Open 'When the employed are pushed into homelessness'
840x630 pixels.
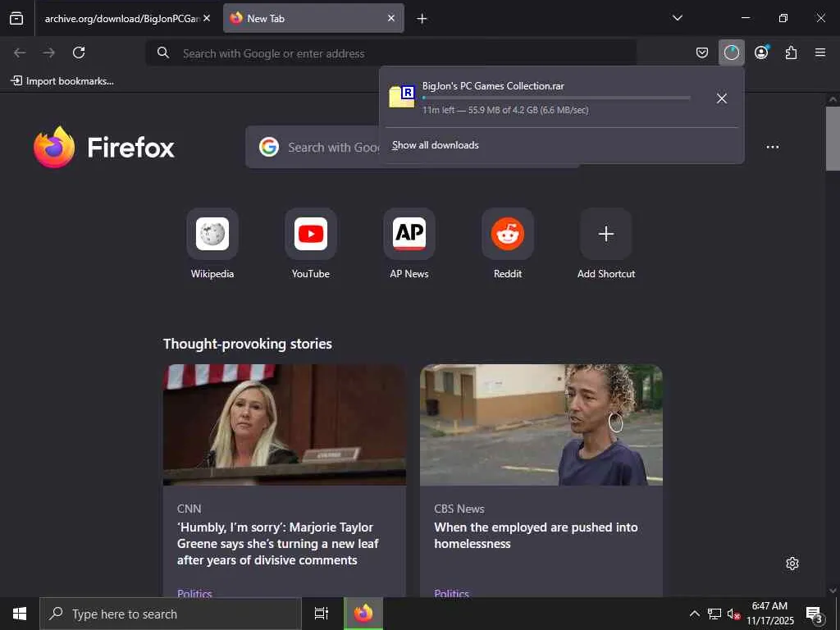[536, 535]
